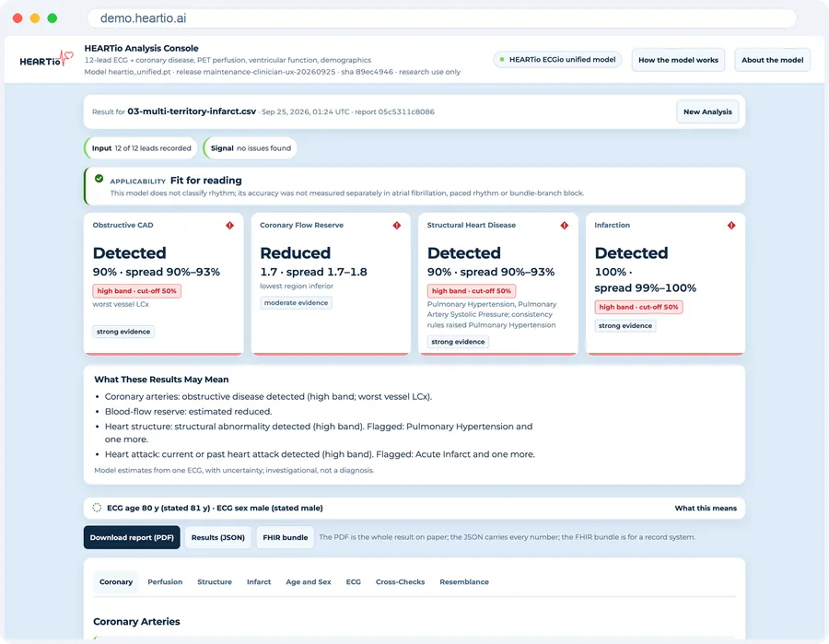
Task: Click the Coronary Arteries section heading
Action: (136, 621)
